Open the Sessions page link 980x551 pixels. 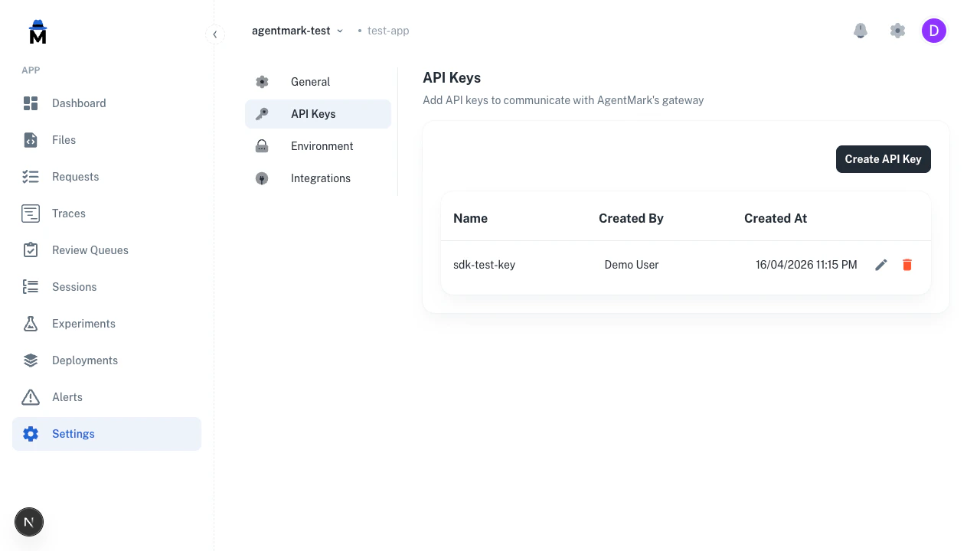(x=74, y=287)
